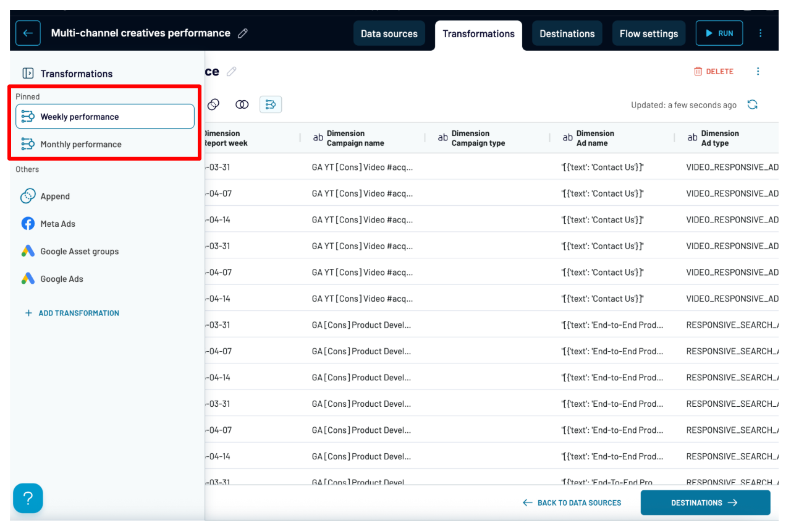This screenshot has height=528, width=812.
Task: Delete the current transformation
Action: [x=714, y=72]
